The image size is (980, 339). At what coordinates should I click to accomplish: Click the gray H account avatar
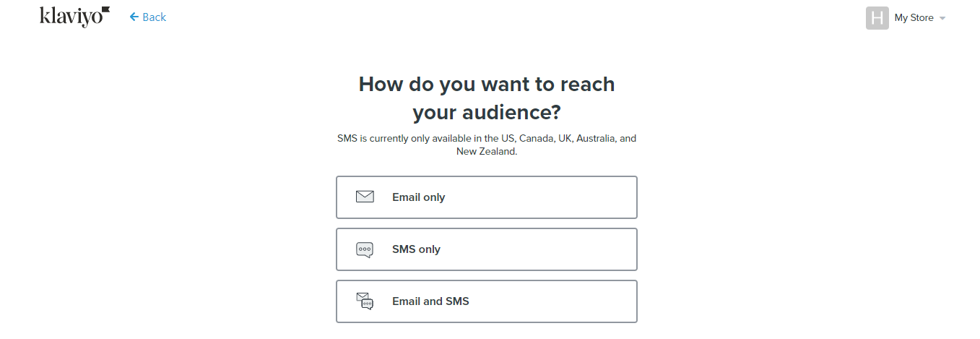click(877, 17)
